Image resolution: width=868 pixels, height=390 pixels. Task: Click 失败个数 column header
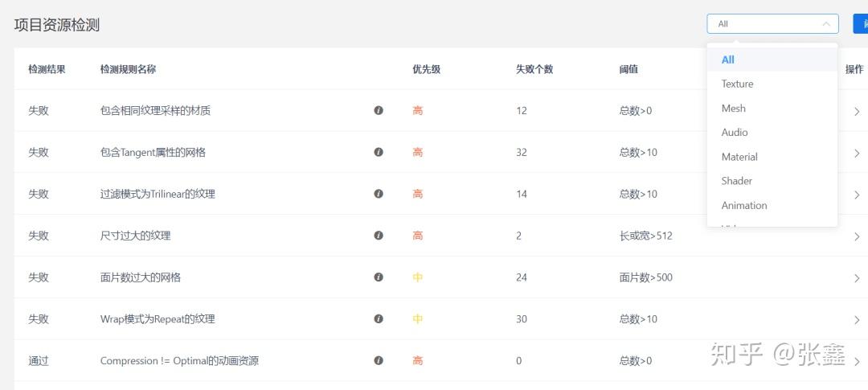click(x=534, y=69)
